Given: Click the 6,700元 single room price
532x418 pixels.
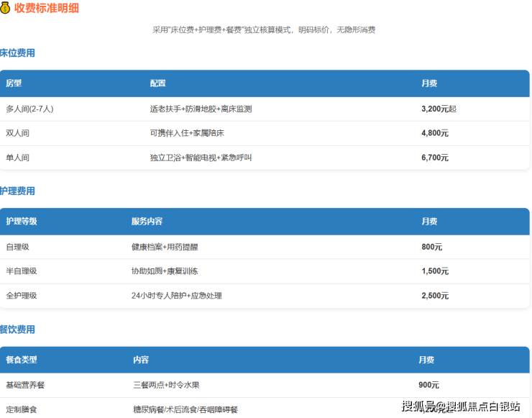Looking at the screenshot, I should click(434, 158).
